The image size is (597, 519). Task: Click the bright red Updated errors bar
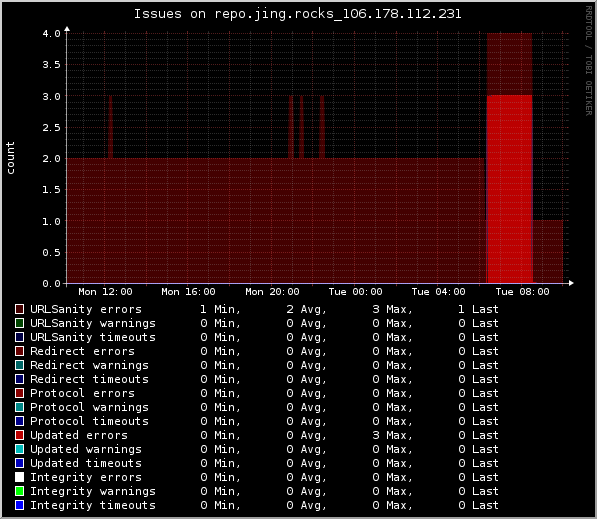click(x=509, y=189)
